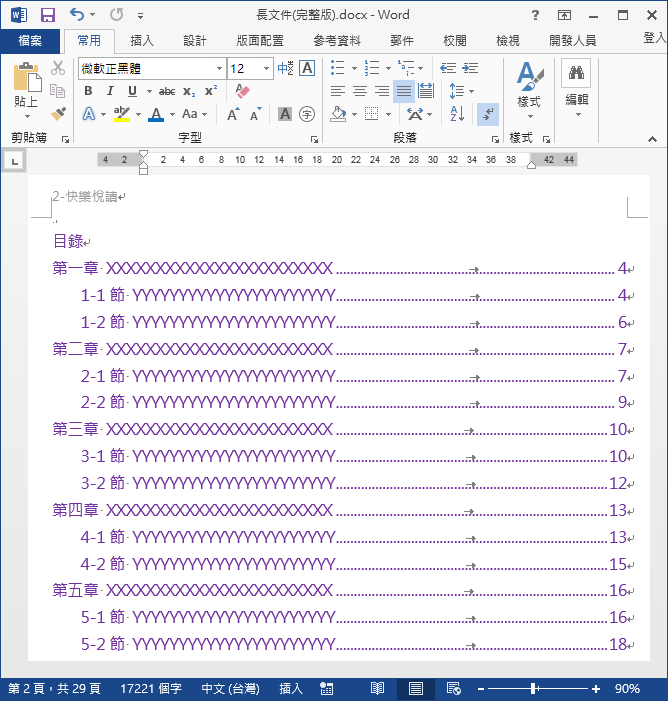
Task: Adjust the zoom slider handle
Action: 534,688
